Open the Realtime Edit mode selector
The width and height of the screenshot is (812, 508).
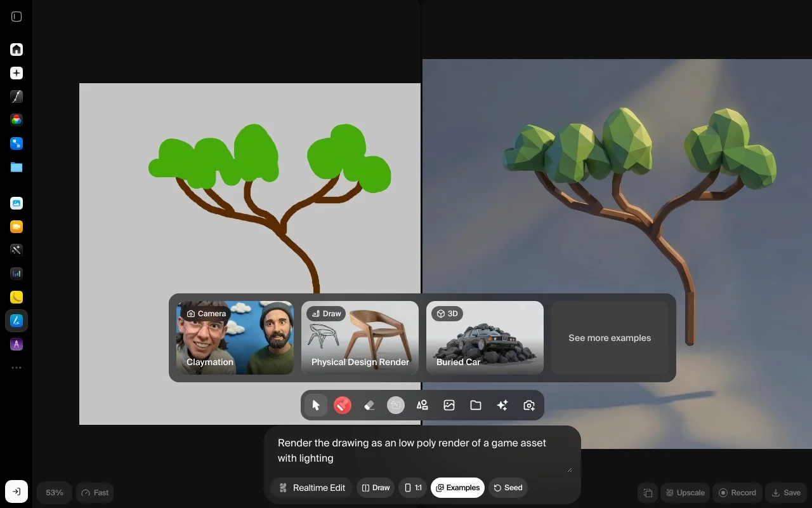312,488
